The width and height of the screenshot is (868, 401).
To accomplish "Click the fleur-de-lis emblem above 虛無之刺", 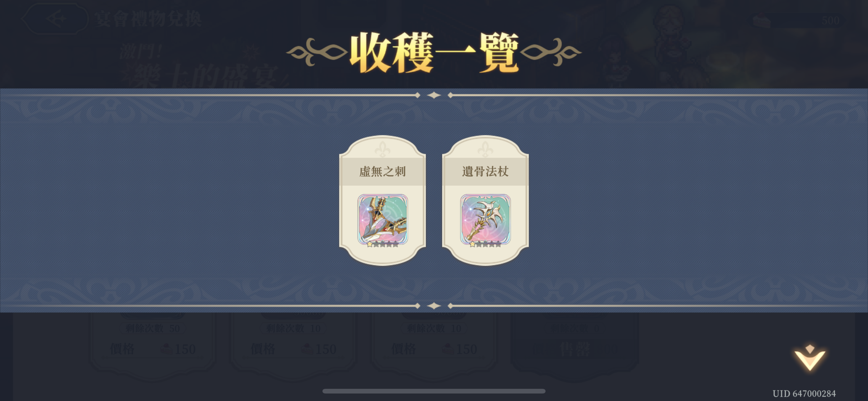I will 382,149.
